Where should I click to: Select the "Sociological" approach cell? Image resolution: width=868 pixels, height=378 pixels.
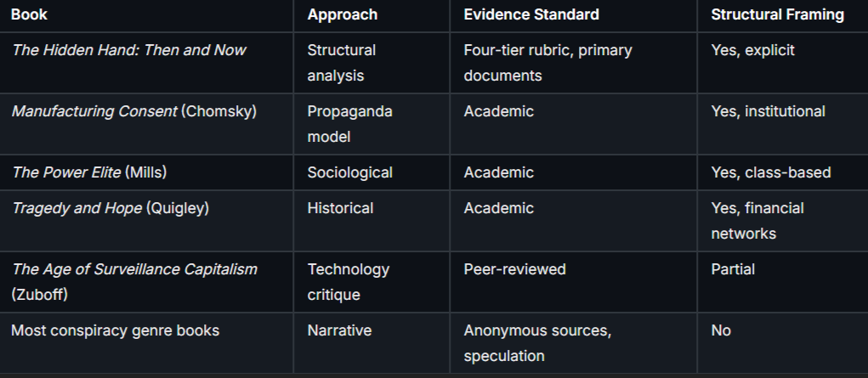[x=350, y=172]
